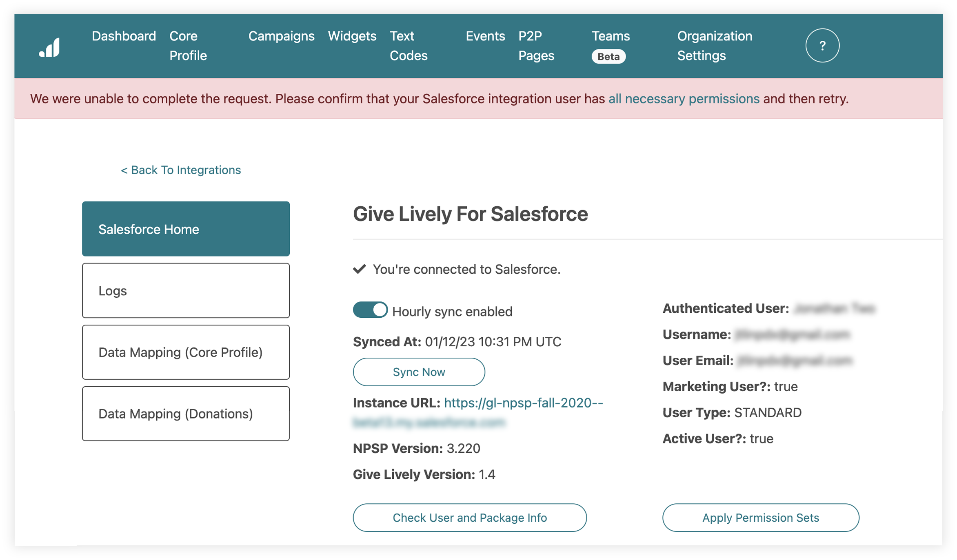The height and width of the screenshot is (560, 957).
Task: Click the Active User true value
Action: 762,438
